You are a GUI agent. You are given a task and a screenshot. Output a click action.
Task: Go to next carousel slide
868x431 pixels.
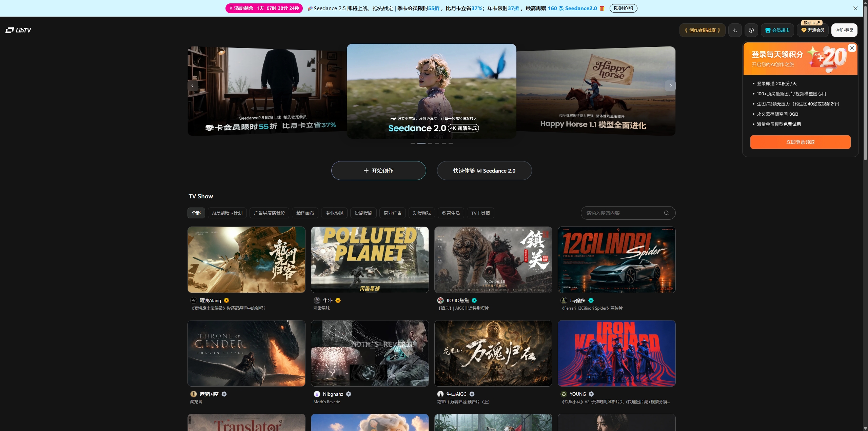[670, 86]
